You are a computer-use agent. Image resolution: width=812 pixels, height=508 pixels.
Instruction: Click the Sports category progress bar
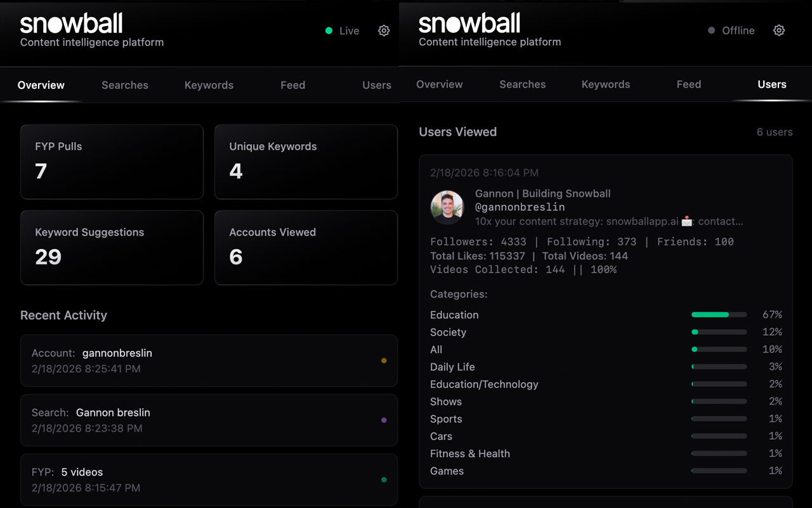coord(719,419)
